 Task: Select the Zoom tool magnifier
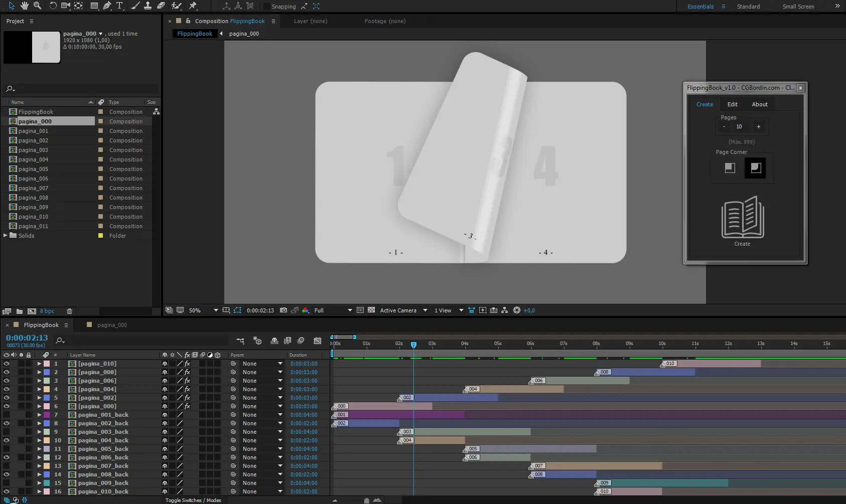(x=37, y=6)
